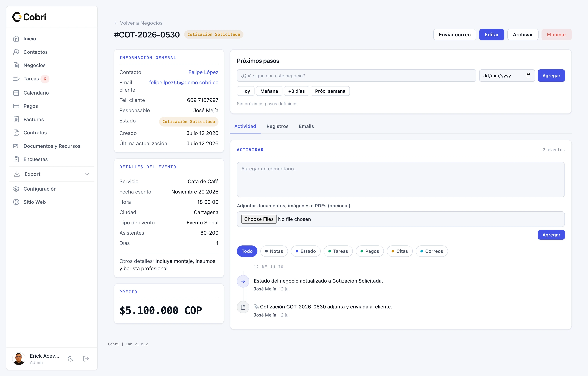Filter activity by Estado

[306, 251]
